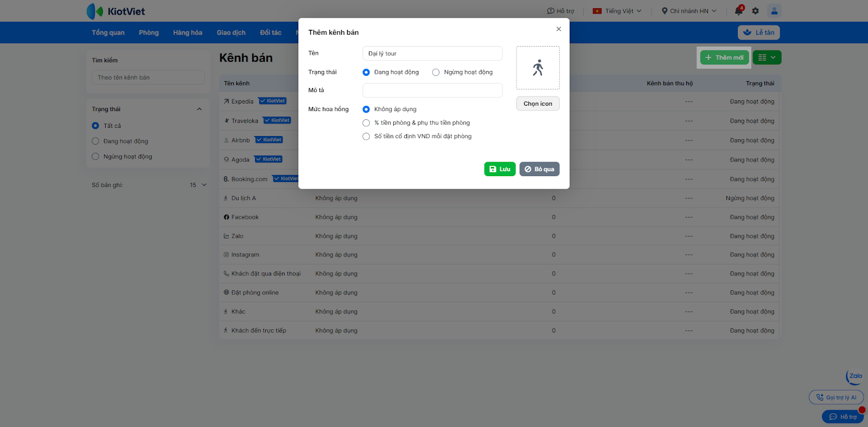The image size is (868, 427).
Task: Click the Instagram channel name
Action: 245,255
